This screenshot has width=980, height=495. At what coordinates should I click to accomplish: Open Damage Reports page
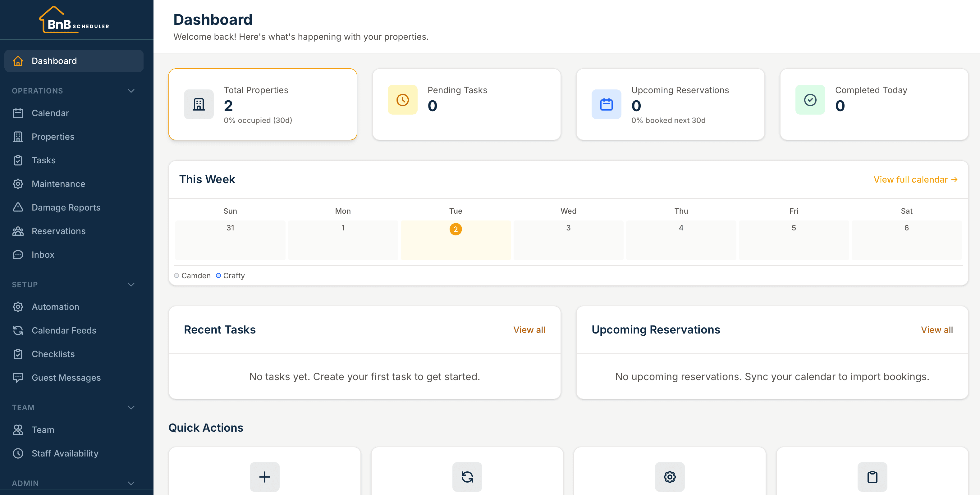(74, 207)
